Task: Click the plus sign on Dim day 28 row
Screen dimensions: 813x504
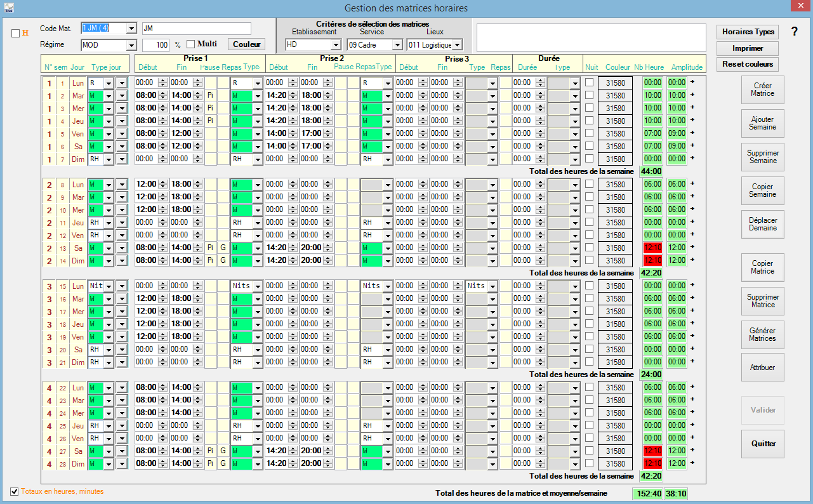Action: pos(692,463)
